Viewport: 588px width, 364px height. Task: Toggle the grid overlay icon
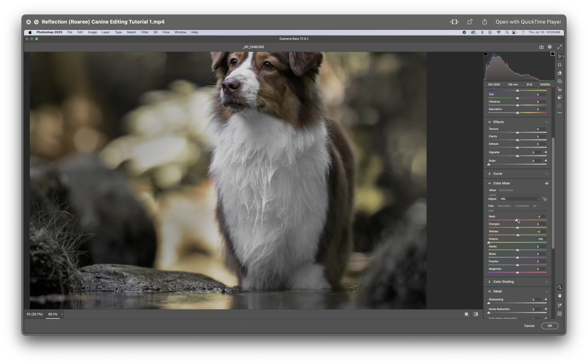[560, 314]
